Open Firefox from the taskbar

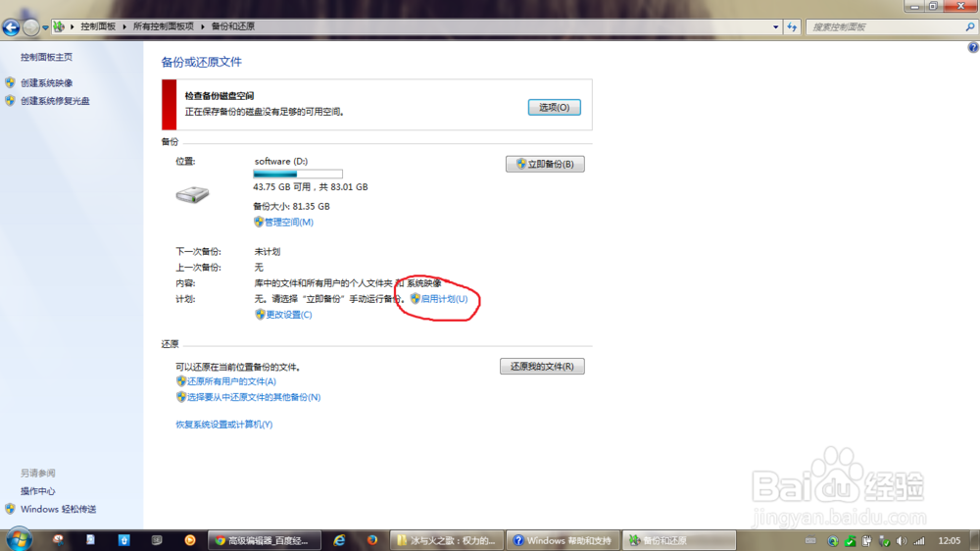372,540
